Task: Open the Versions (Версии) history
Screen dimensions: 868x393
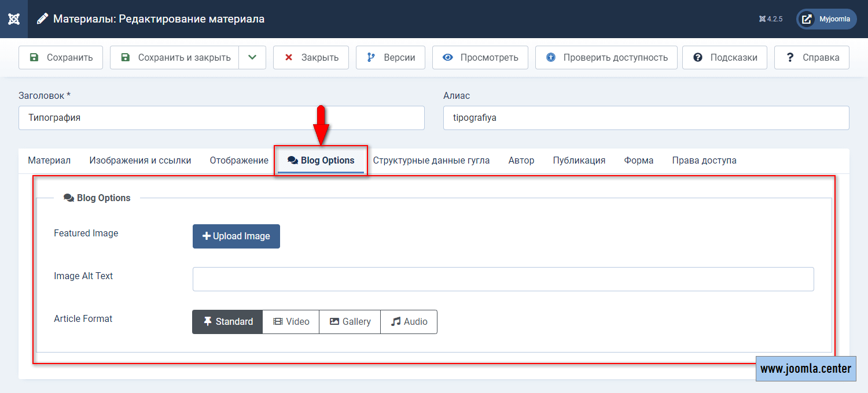Action: (x=390, y=58)
